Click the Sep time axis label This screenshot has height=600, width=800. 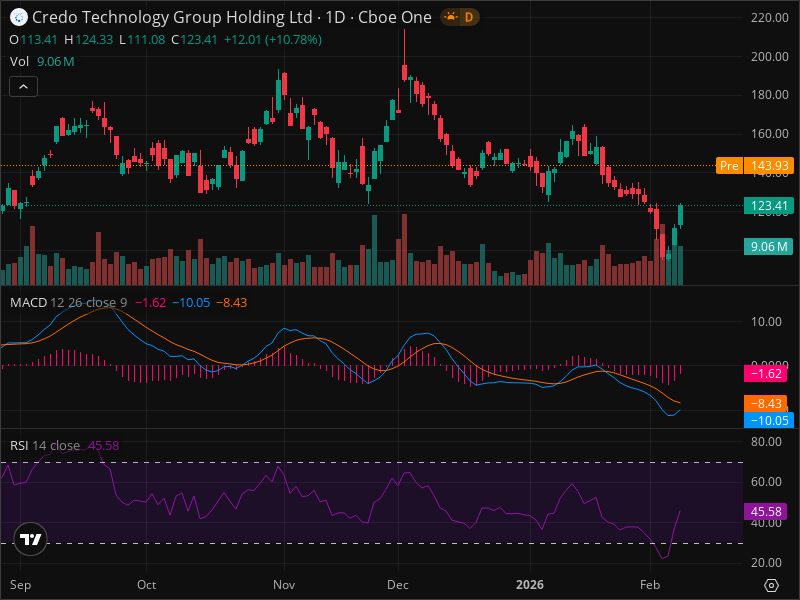coord(20,585)
